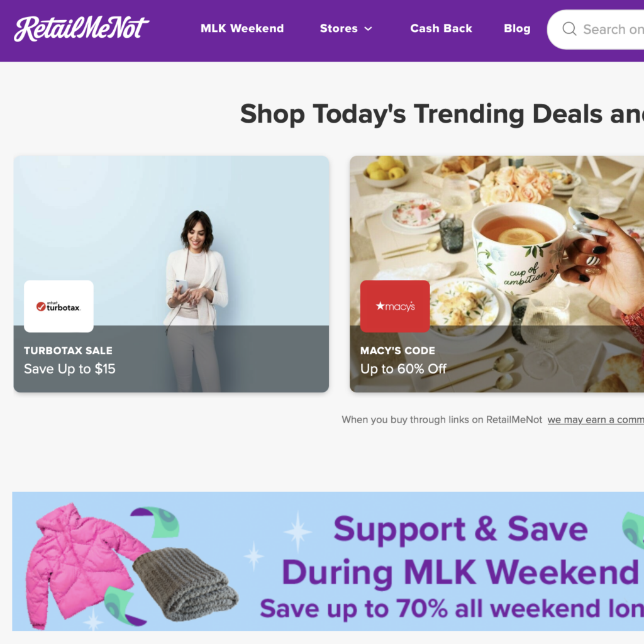Click the gray knit blanket image
This screenshot has height=644, width=644.
tap(186, 584)
